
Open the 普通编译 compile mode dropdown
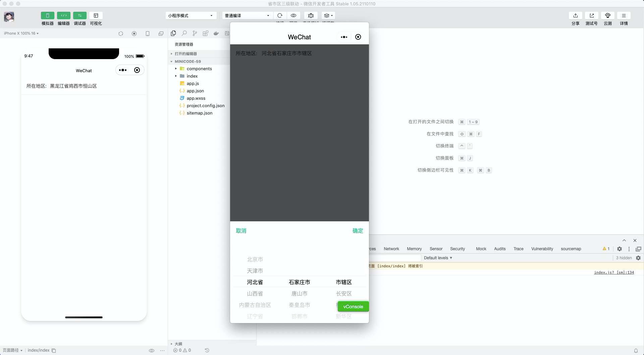(x=247, y=15)
